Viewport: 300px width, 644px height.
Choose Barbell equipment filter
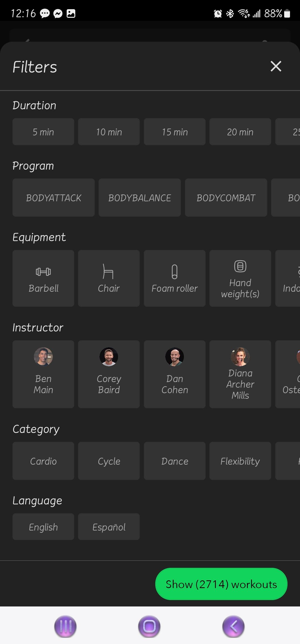[43, 278]
